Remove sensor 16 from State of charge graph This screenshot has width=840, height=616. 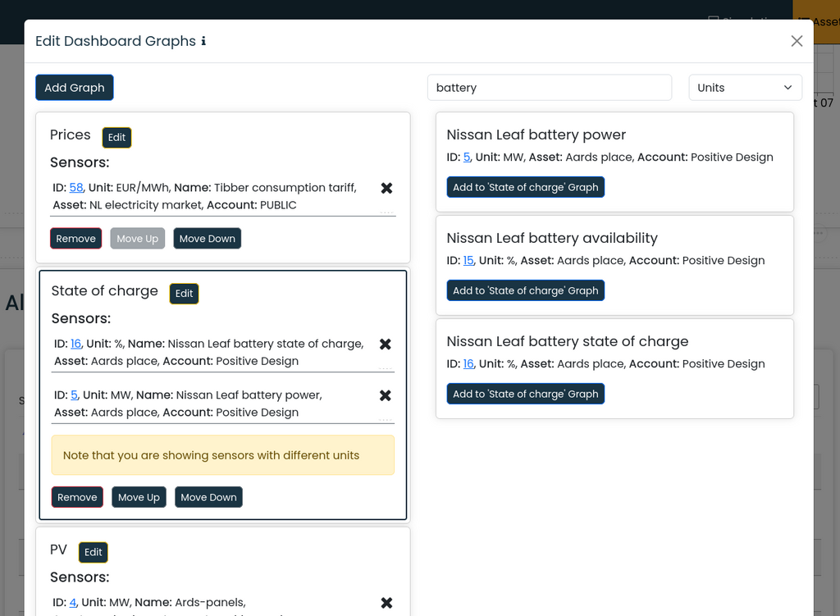tap(386, 344)
